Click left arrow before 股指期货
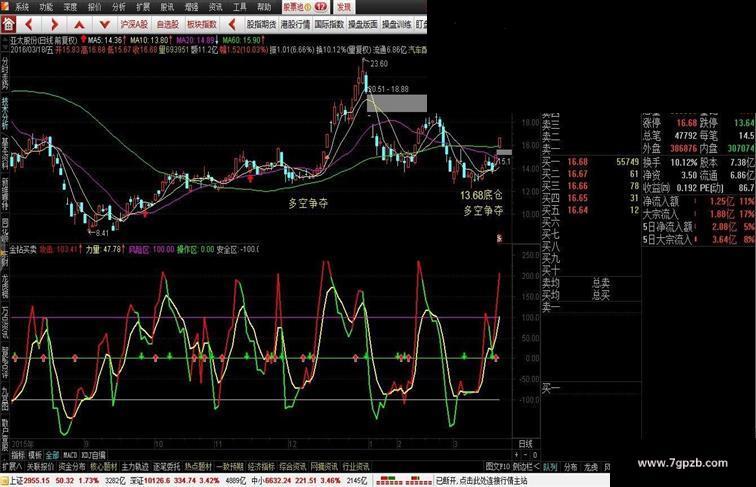 coord(232,24)
